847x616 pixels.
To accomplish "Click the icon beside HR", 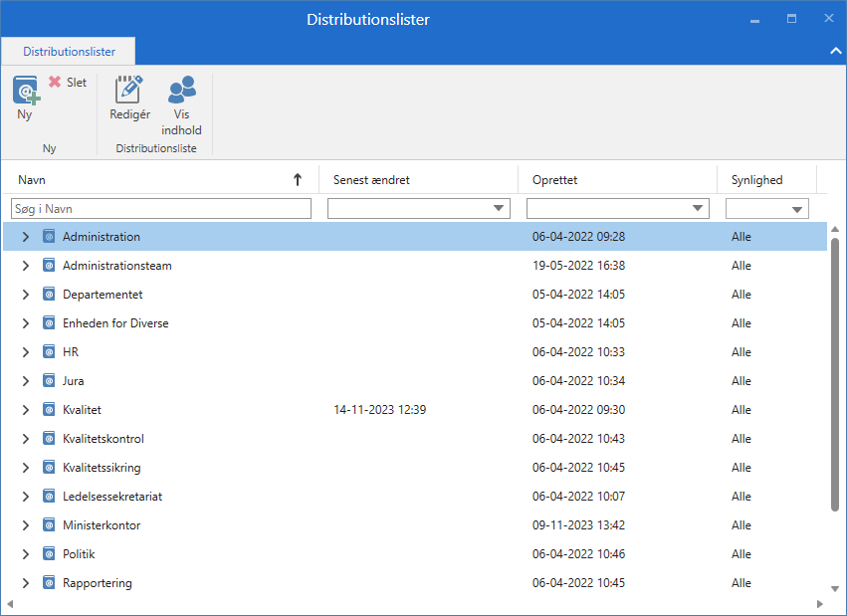I will point(49,352).
